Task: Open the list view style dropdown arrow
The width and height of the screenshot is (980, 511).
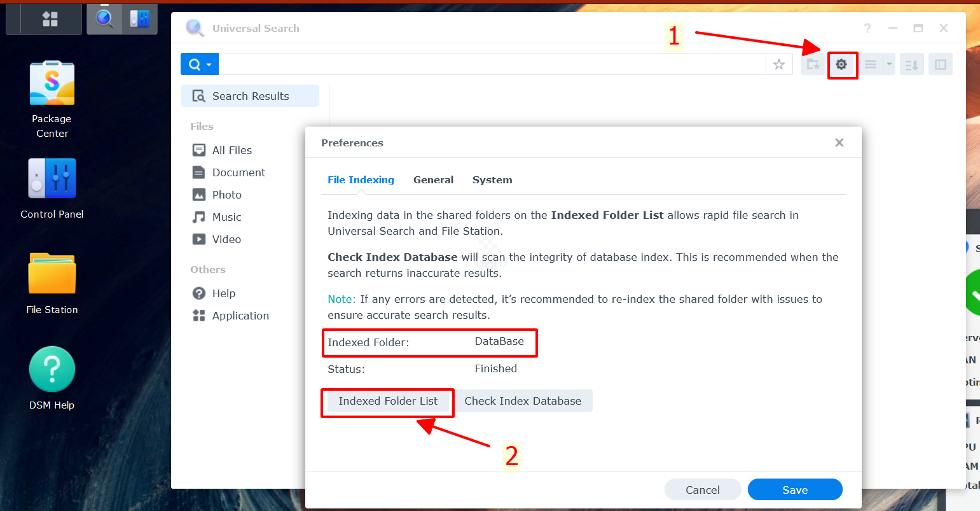Action: coord(888,64)
